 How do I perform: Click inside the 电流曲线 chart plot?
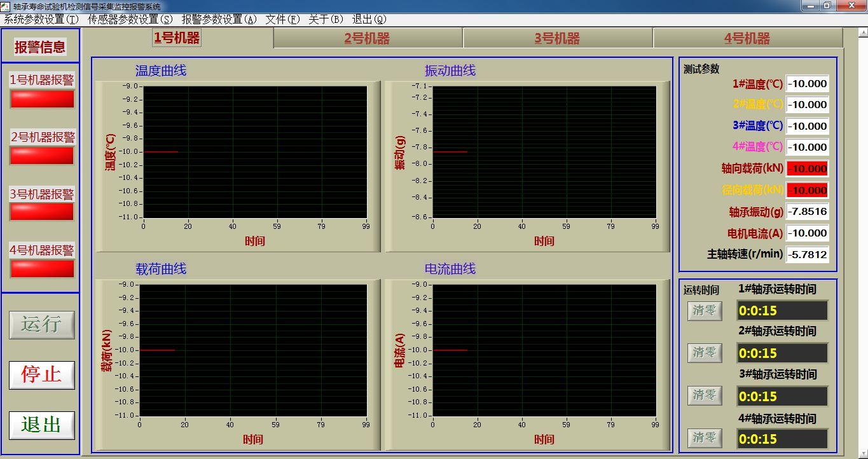544,350
